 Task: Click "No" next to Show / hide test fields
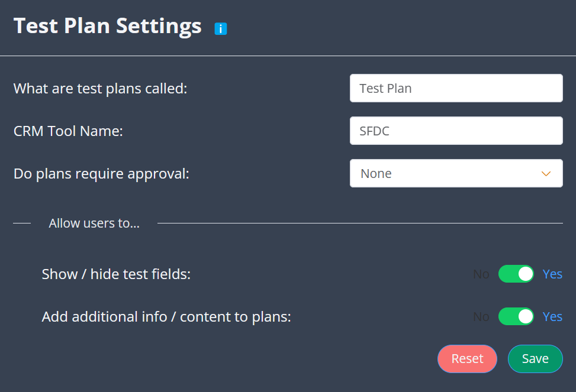(481, 274)
